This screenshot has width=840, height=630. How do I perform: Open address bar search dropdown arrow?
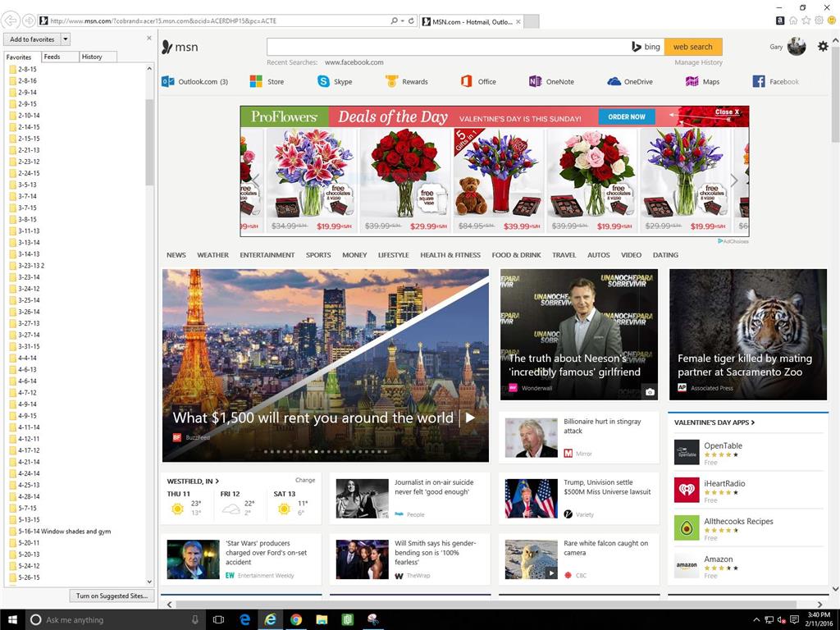pyautogui.click(x=402, y=21)
